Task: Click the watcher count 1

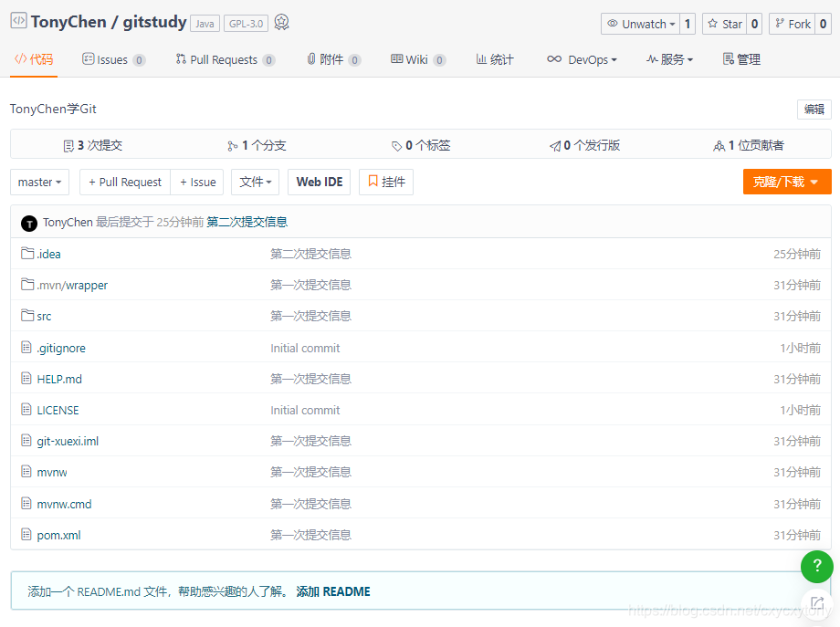Action: pos(688,24)
